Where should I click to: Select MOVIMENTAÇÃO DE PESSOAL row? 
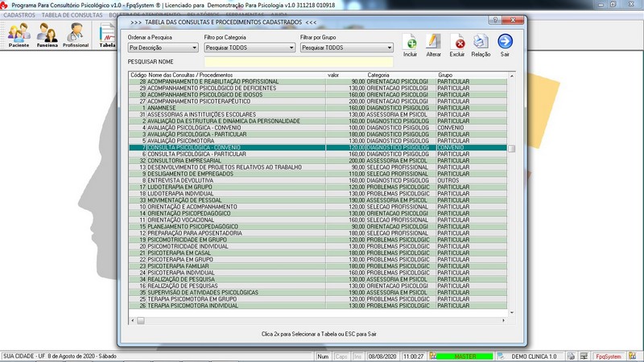coord(318,200)
